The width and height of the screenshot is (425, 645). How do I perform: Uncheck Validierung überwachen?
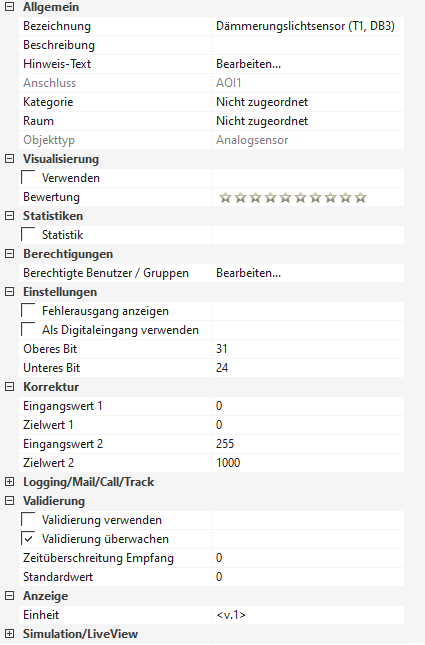(28, 538)
